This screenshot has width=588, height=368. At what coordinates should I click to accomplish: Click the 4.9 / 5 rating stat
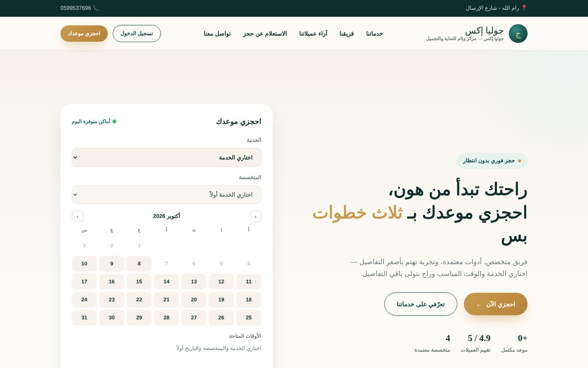[x=479, y=338]
